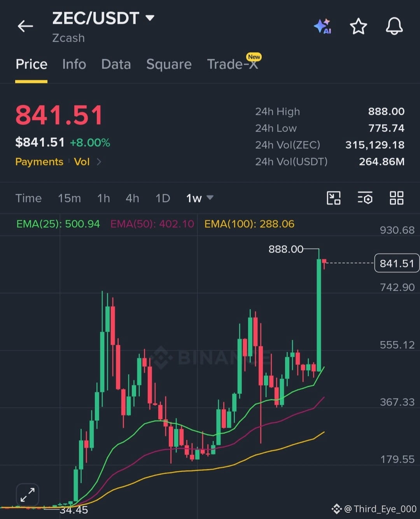
Task: Open the chart drawing tools icon
Action: point(333,198)
